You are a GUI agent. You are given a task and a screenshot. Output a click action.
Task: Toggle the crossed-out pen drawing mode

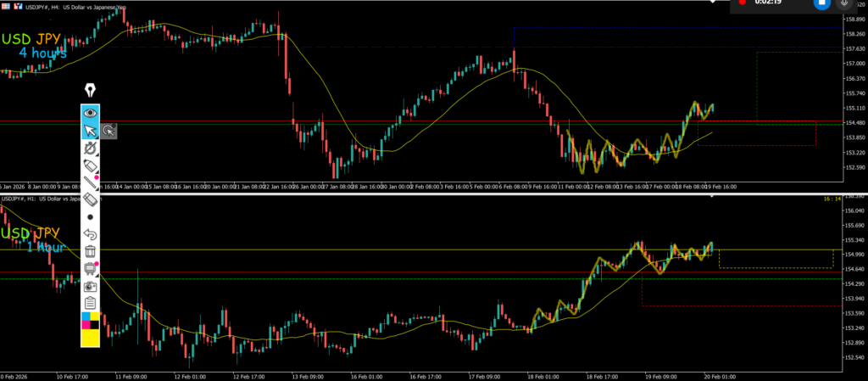point(90,148)
